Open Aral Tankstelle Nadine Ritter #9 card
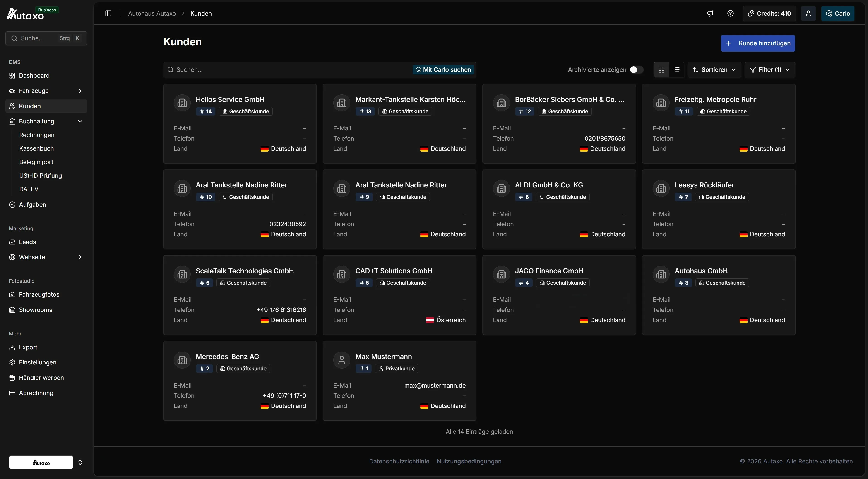 point(399,209)
